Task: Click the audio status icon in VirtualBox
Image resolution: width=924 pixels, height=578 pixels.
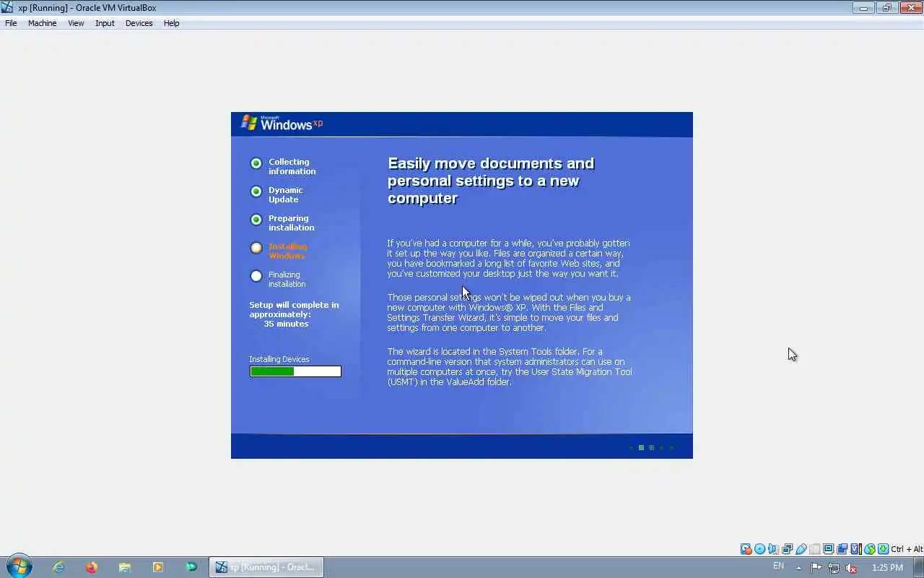Action: [x=773, y=549]
